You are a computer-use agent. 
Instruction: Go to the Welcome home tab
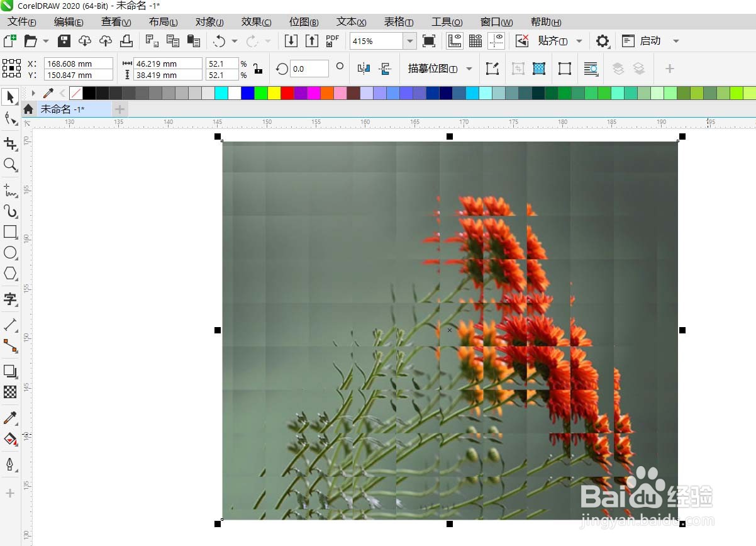(28, 109)
